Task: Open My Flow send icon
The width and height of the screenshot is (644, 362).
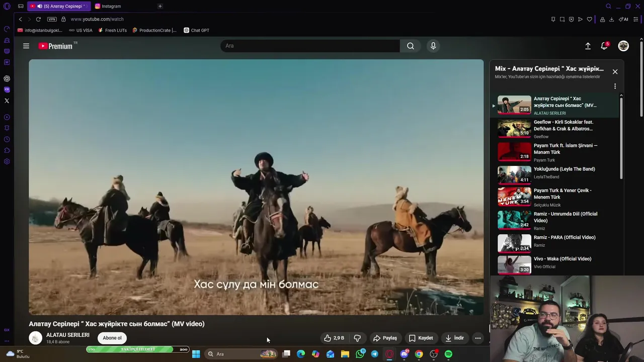Action: (580, 19)
